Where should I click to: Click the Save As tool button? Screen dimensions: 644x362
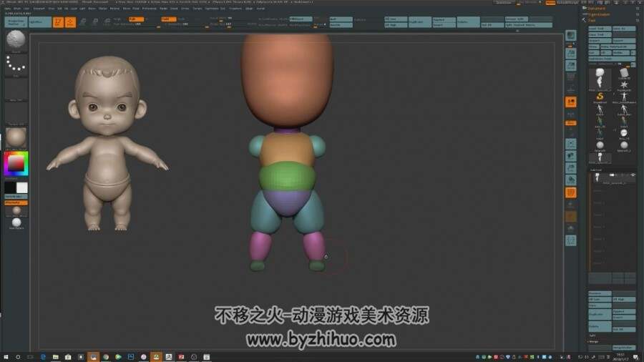tap(623, 29)
